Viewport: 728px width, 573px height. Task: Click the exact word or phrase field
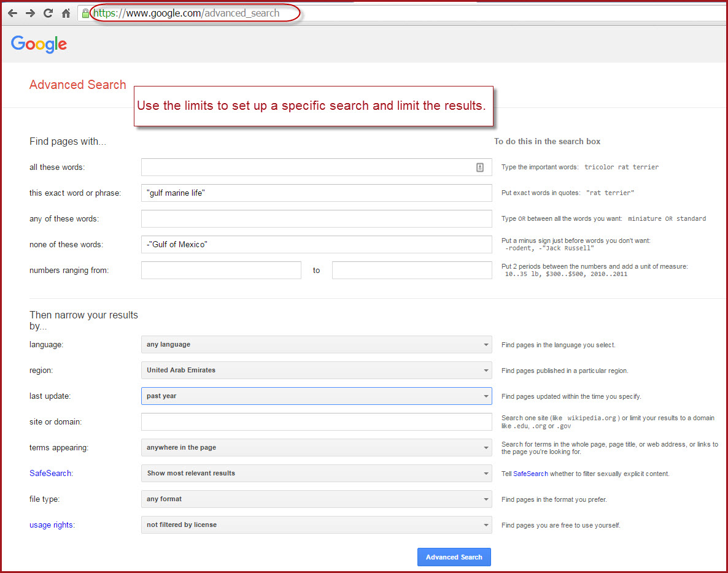[x=316, y=193]
